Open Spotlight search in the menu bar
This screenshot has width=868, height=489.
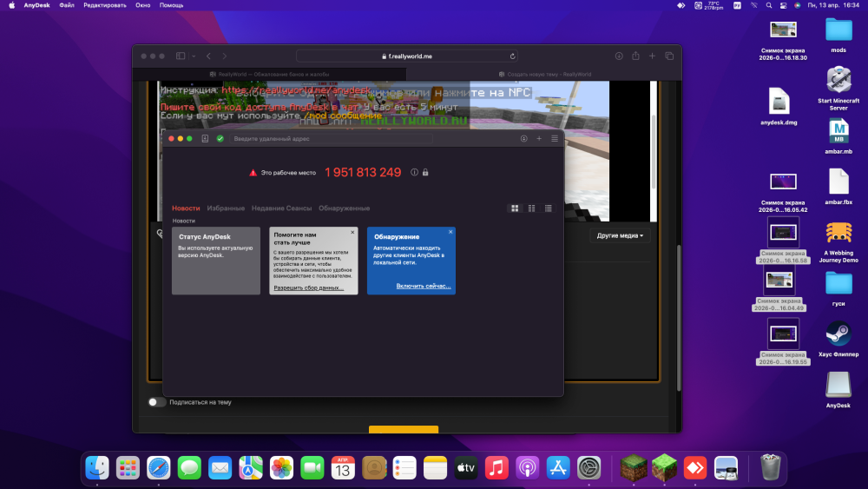768,5
